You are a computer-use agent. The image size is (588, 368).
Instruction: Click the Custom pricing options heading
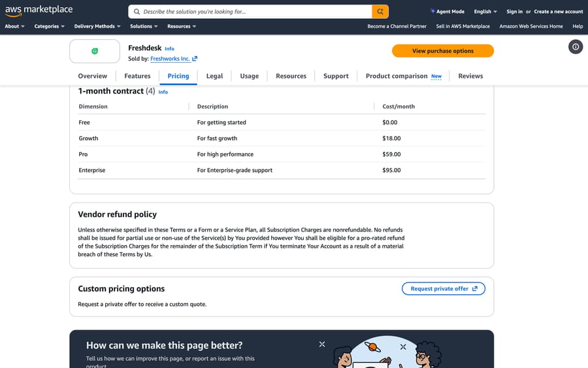(121, 288)
